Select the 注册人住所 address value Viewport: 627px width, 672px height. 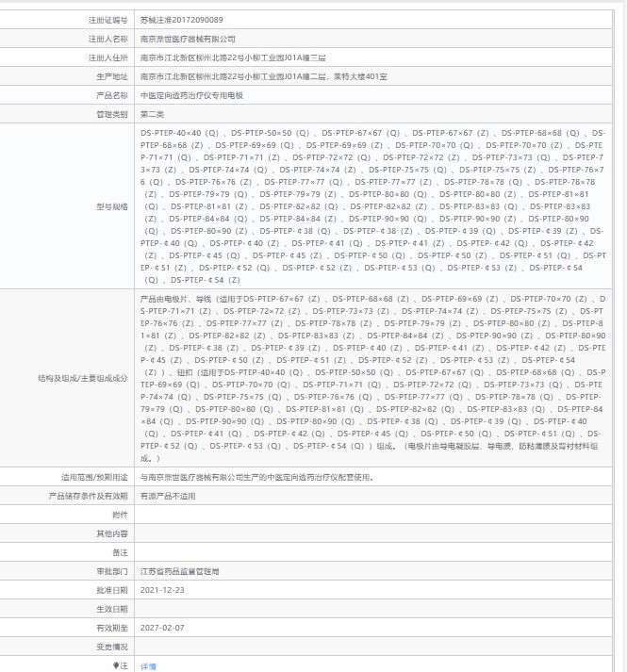(233, 57)
